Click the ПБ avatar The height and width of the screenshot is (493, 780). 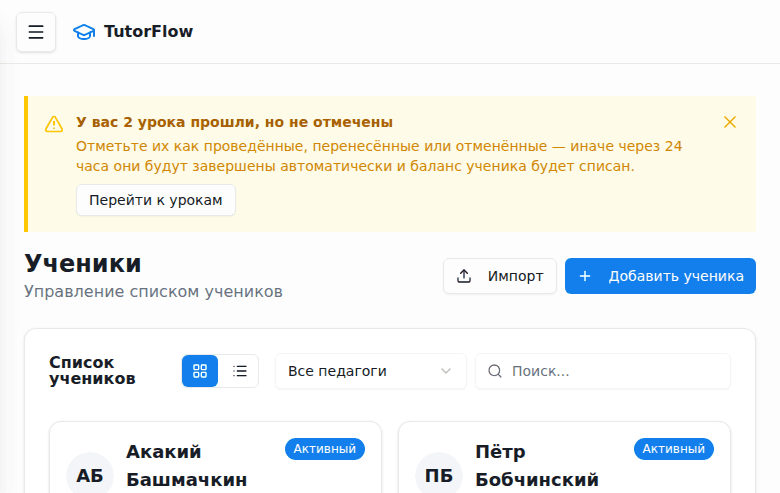(439, 475)
